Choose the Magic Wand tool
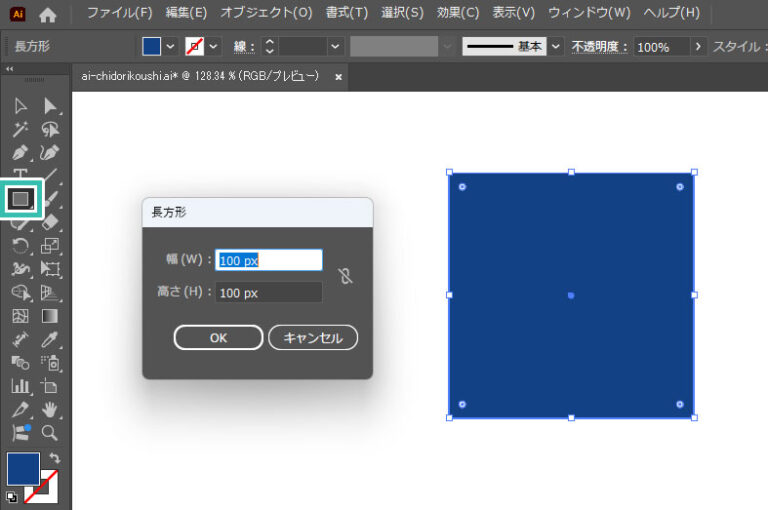This screenshot has height=510, width=768. click(x=20, y=129)
